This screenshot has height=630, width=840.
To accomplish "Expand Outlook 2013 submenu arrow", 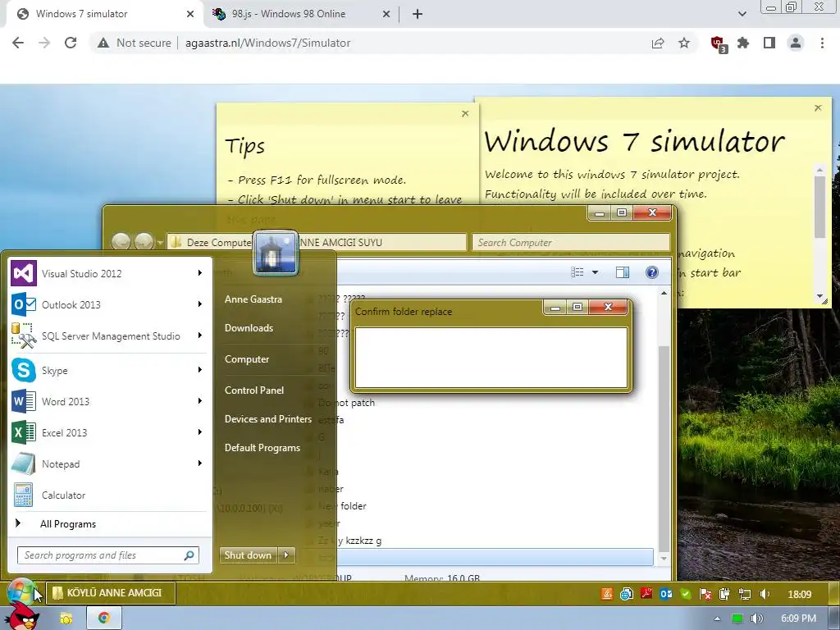I will [200, 304].
